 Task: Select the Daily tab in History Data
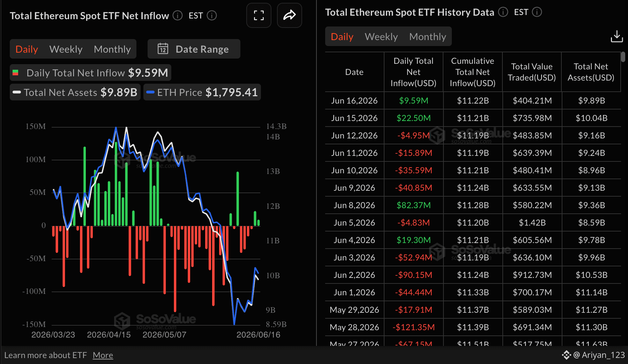[342, 37]
